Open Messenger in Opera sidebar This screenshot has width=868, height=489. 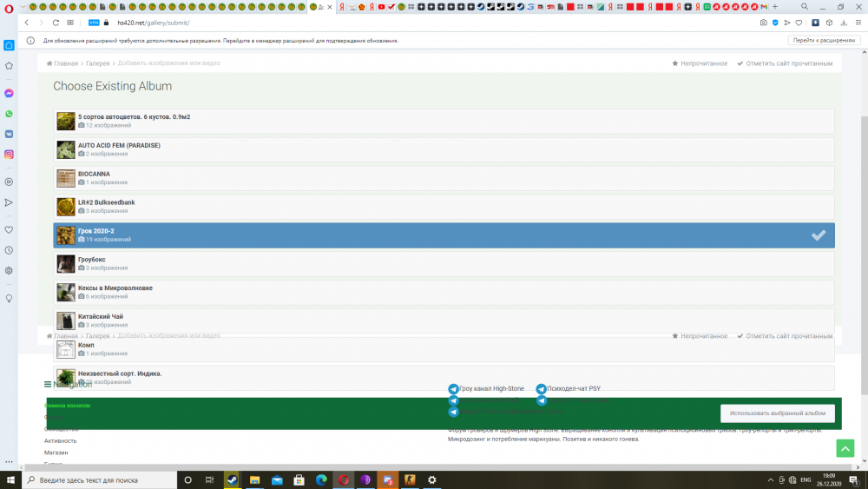pyautogui.click(x=9, y=93)
